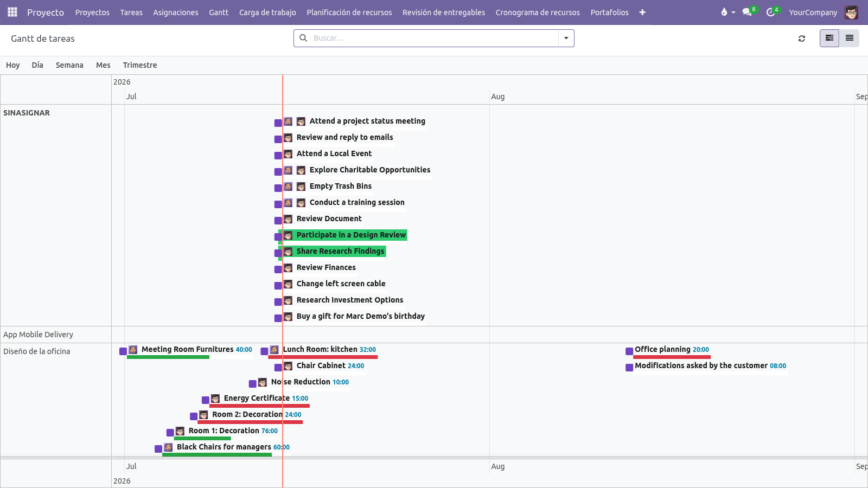Viewport: 868px width, 488px height.
Task: Open Planificación de recursos menu
Action: (349, 12)
